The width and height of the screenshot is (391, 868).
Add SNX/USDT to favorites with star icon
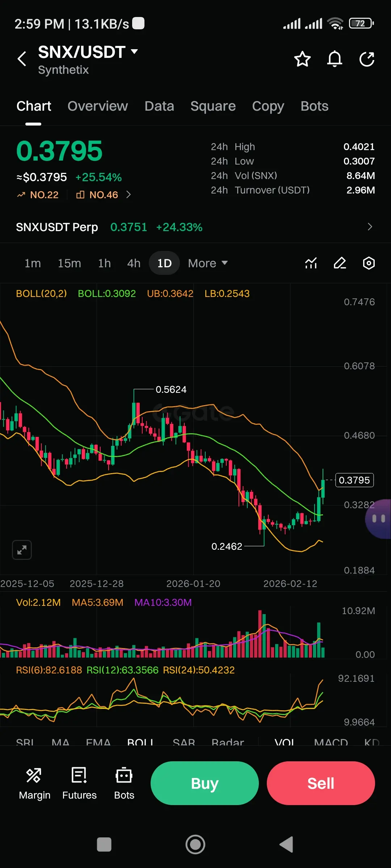(x=302, y=59)
